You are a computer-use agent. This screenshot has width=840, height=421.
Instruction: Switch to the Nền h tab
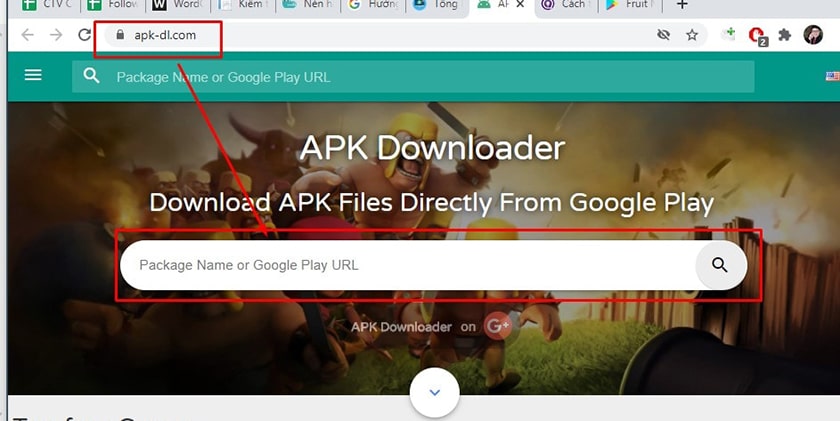308,5
